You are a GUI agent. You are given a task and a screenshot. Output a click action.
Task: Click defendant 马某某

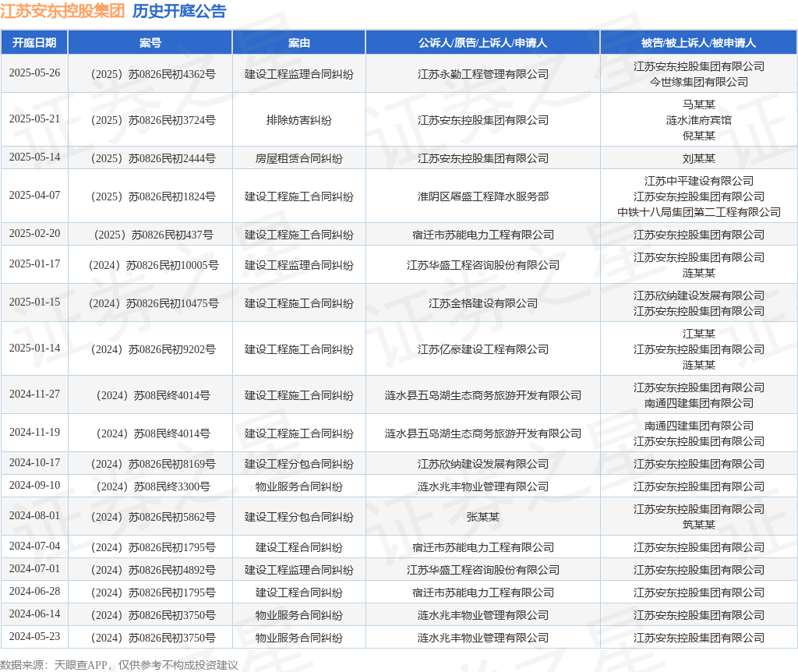[699, 104]
